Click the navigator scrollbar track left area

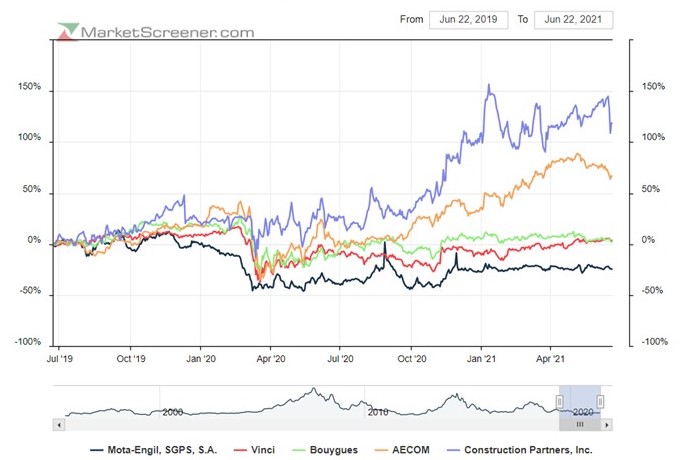307,425
